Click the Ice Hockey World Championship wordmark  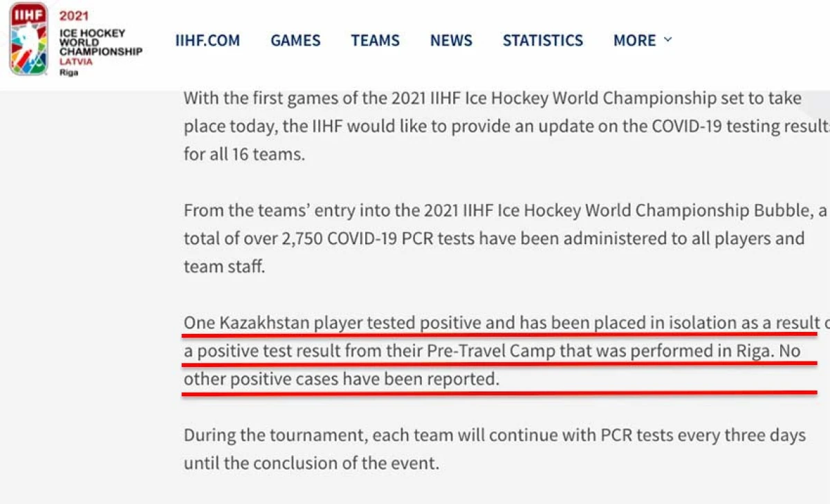100,42
